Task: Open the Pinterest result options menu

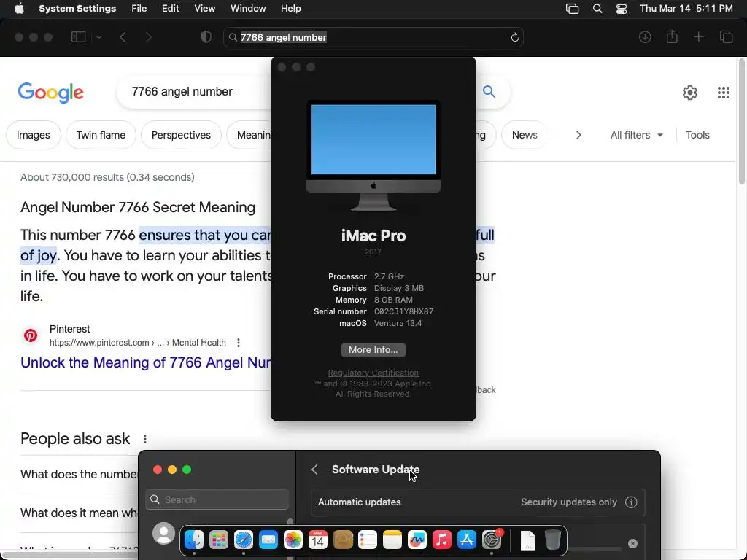Action: 239,343
